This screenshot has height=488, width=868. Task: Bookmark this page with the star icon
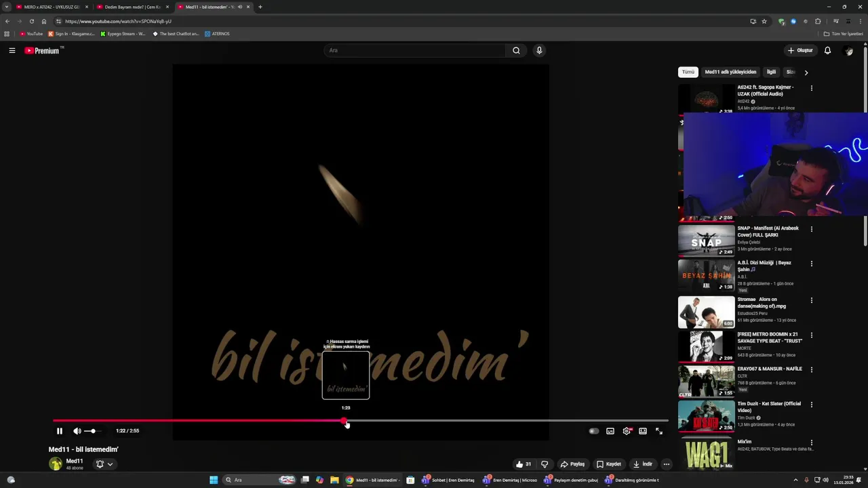(x=764, y=21)
